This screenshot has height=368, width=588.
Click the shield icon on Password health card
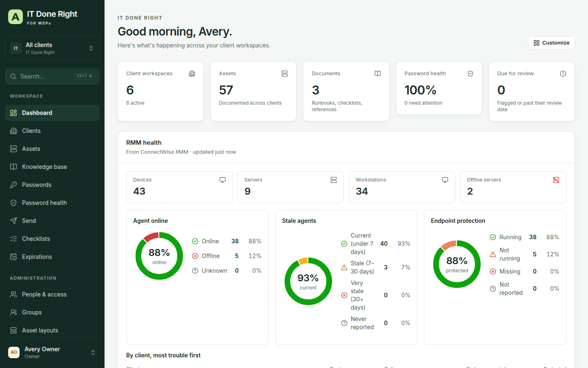click(470, 74)
